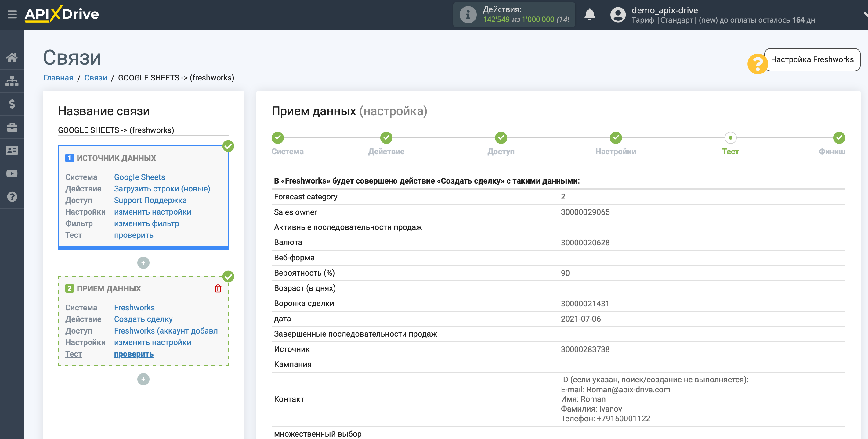Click Связи breadcrumb link
Viewport: 868px width, 439px height.
95,78
